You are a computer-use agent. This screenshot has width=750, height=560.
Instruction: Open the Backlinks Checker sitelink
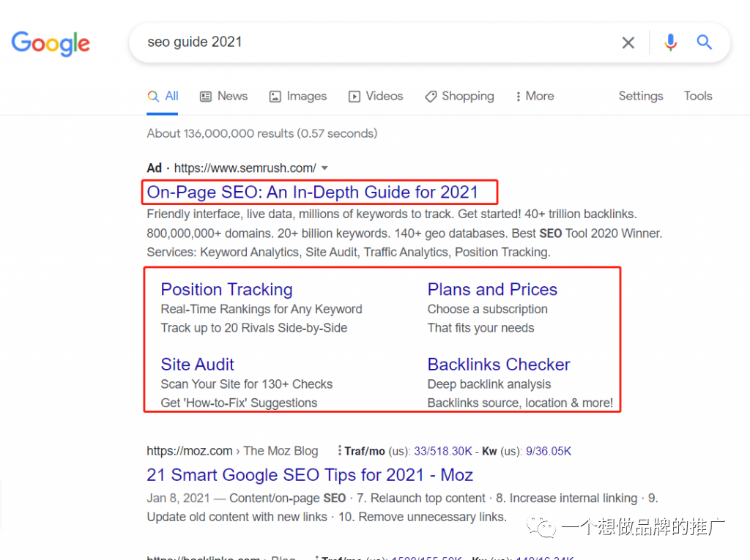(x=499, y=365)
